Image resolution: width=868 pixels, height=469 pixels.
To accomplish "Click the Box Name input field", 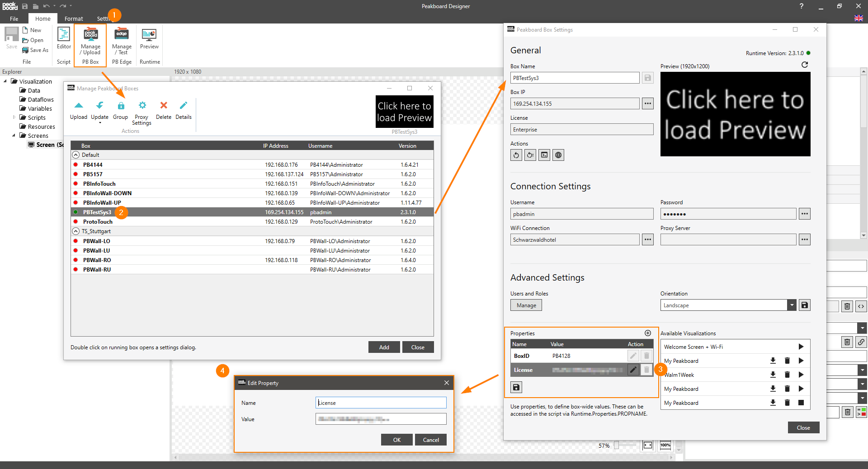I will (575, 78).
